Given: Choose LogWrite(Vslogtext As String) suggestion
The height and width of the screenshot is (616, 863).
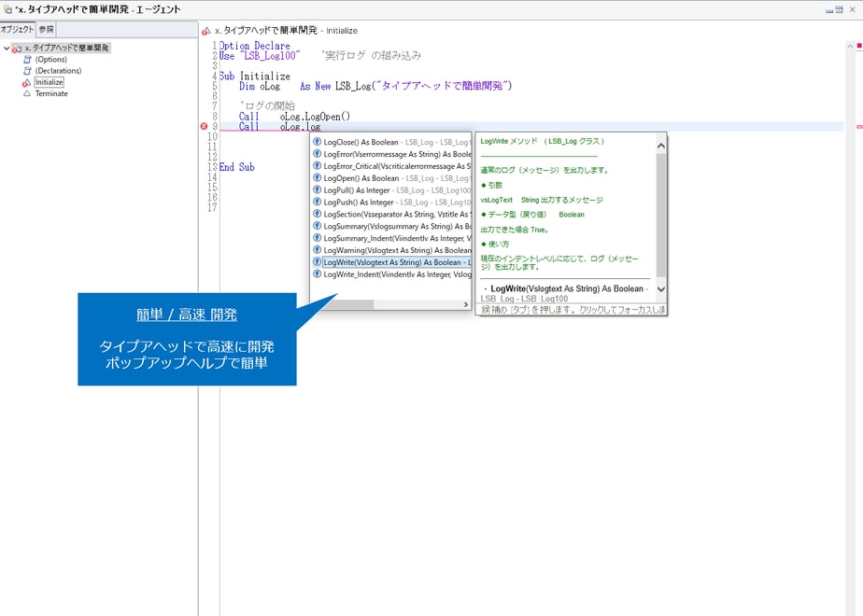Looking at the screenshot, I should pos(392,262).
